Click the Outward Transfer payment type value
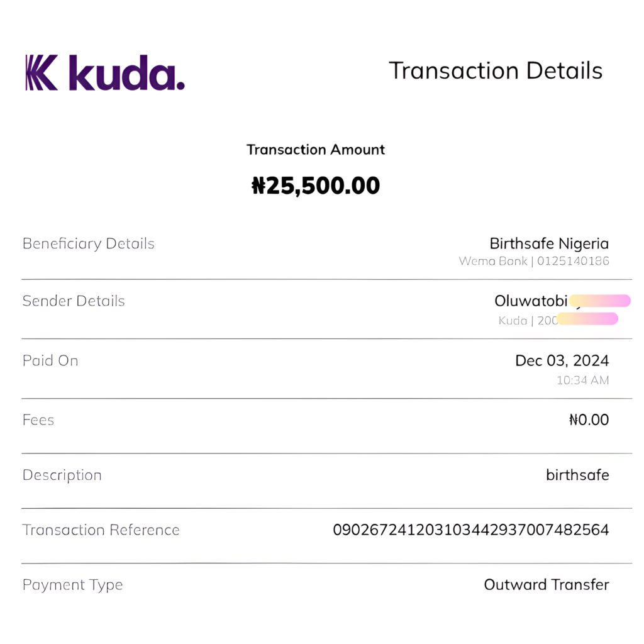Screen dimensions: 644x644 click(x=546, y=585)
